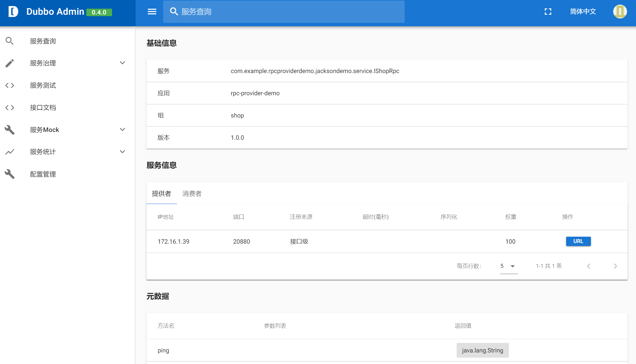Select the 服务Mock wrench icon

pos(10,130)
